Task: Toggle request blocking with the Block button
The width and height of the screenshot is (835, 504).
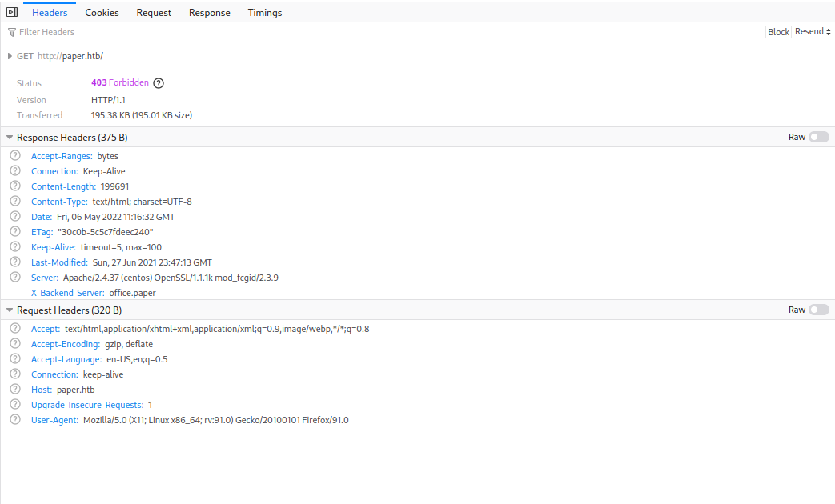Action: coord(777,31)
